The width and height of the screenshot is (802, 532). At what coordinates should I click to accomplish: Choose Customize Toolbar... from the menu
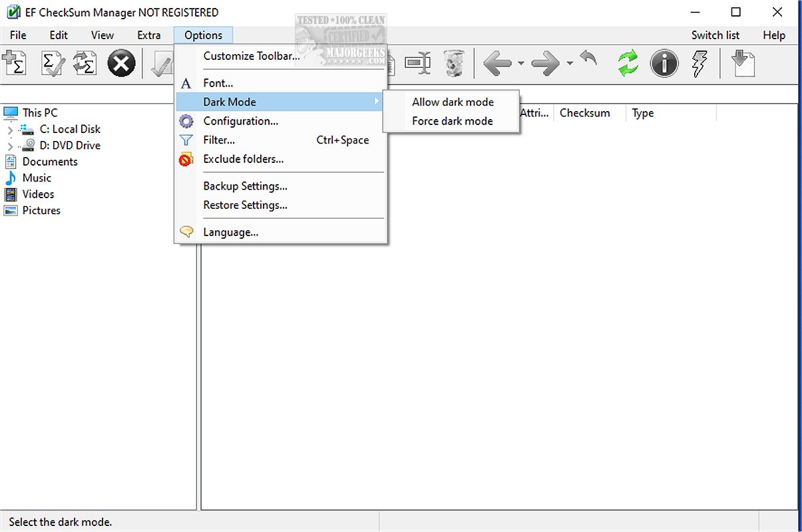coord(281,56)
